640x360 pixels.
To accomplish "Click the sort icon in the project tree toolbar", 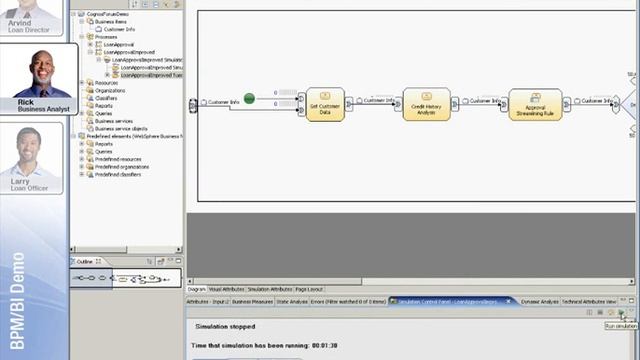I will point(135,4).
